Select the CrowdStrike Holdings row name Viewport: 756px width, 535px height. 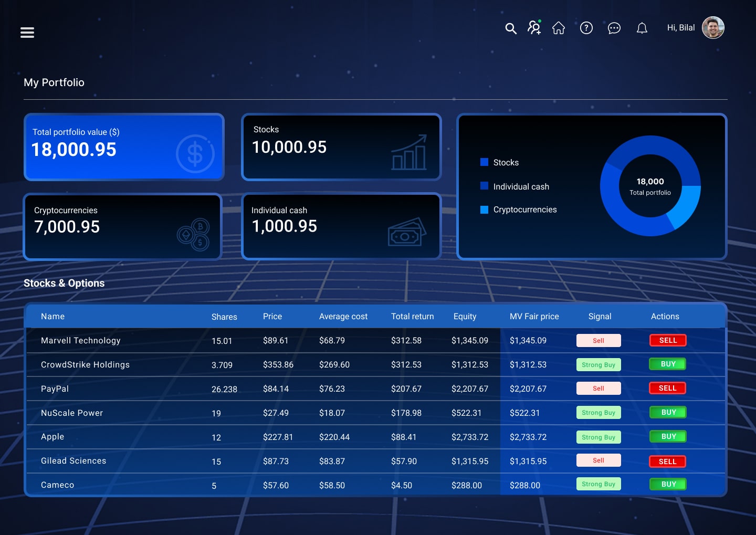[85, 365]
